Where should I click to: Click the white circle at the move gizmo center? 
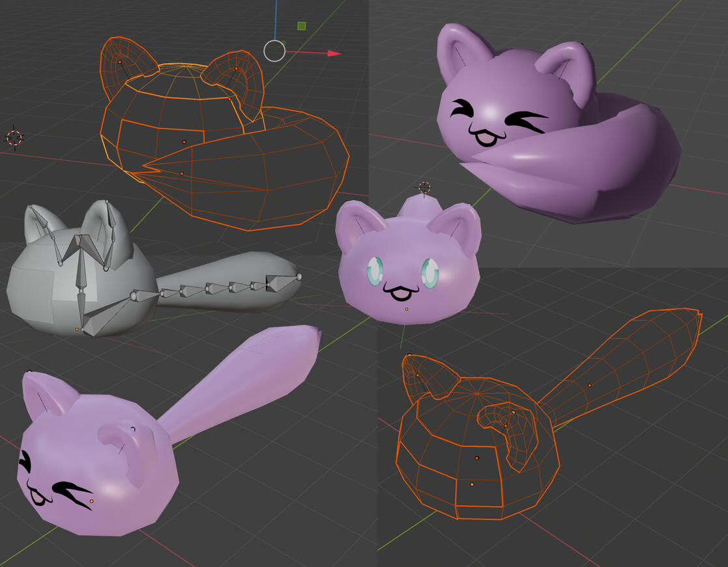click(274, 51)
